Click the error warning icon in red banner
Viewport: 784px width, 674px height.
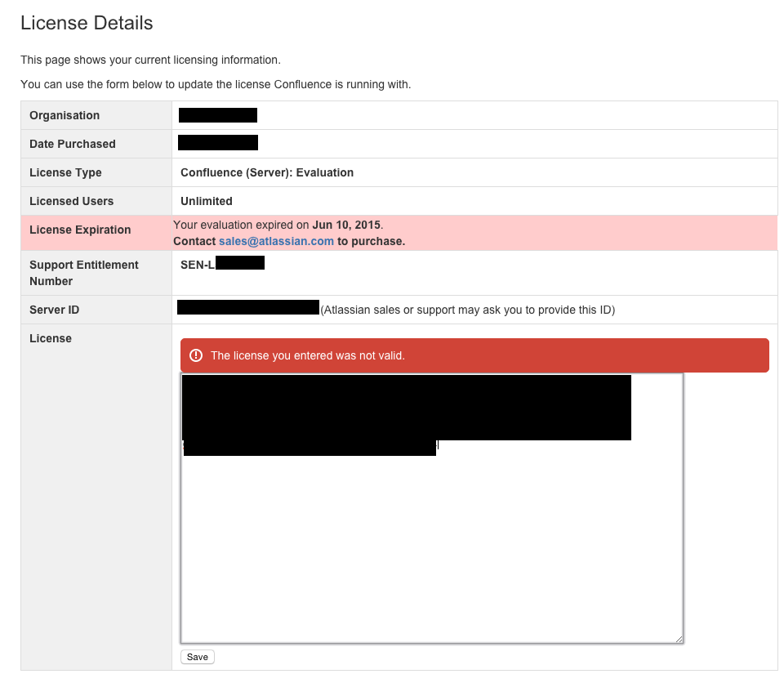tap(196, 355)
